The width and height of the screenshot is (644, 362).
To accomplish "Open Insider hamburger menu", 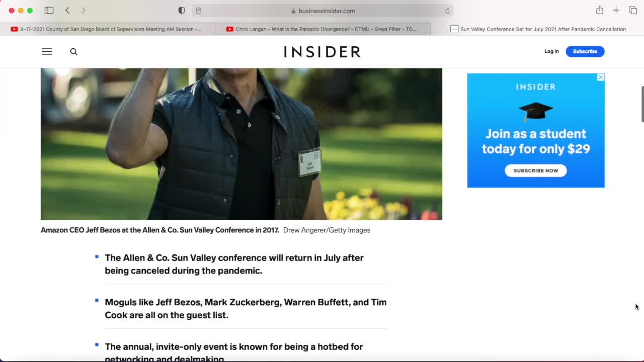I will (x=47, y=51).
